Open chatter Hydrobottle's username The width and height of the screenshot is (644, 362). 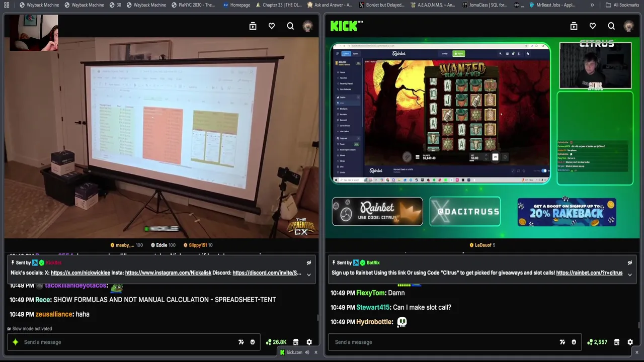374,322
